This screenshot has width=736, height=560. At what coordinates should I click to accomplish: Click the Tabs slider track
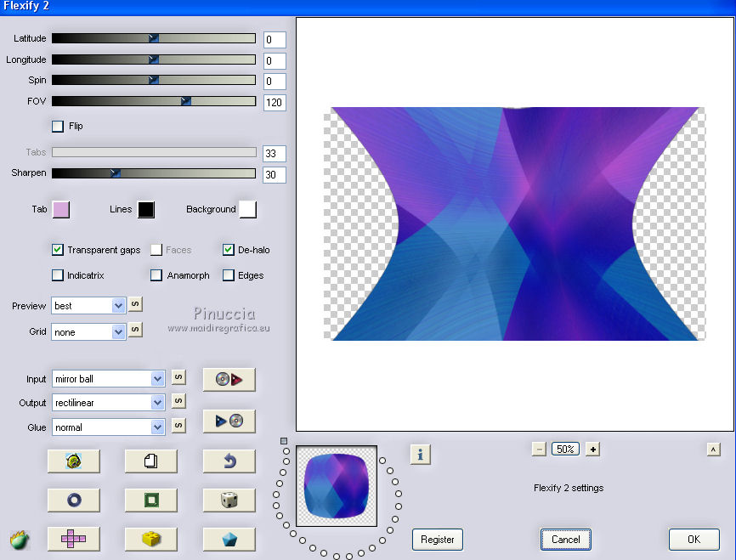point(154,152)
